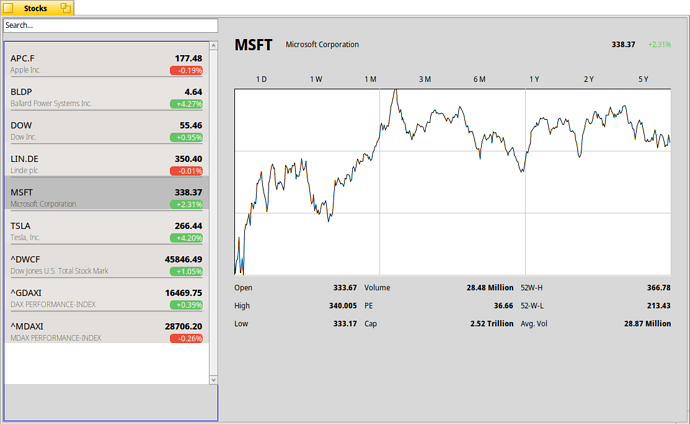Click the High value 340.005
The height and width of the screenshot is (424, 690).
coord(343,306)
